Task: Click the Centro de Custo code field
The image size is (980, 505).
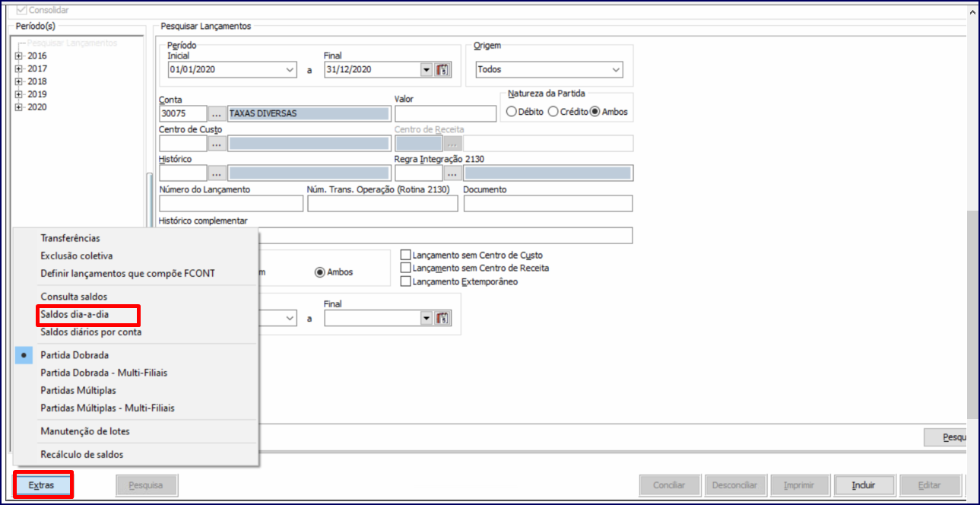Action: (x=183, y=143)
